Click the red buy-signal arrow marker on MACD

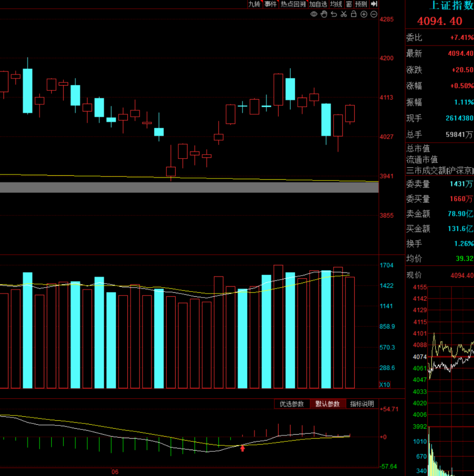point(242,448)
